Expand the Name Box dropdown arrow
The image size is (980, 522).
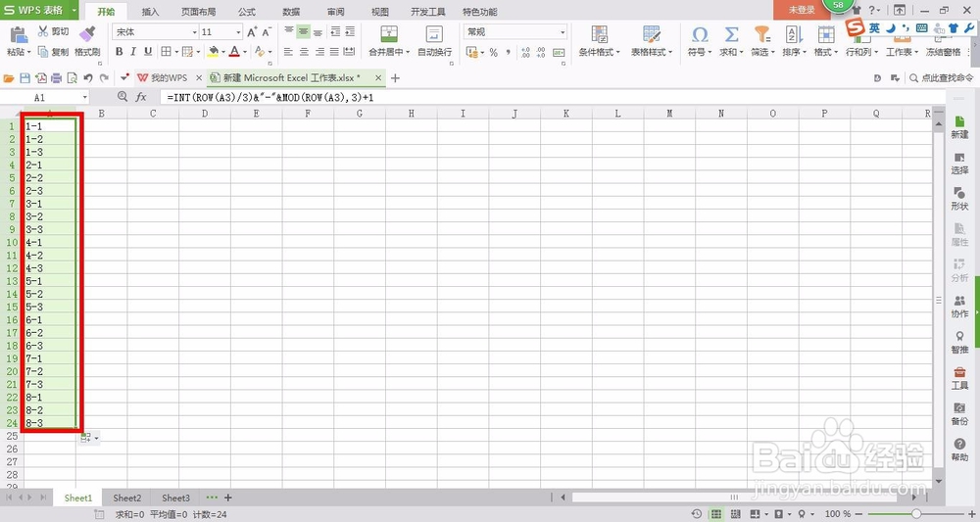tap(85, 97)
